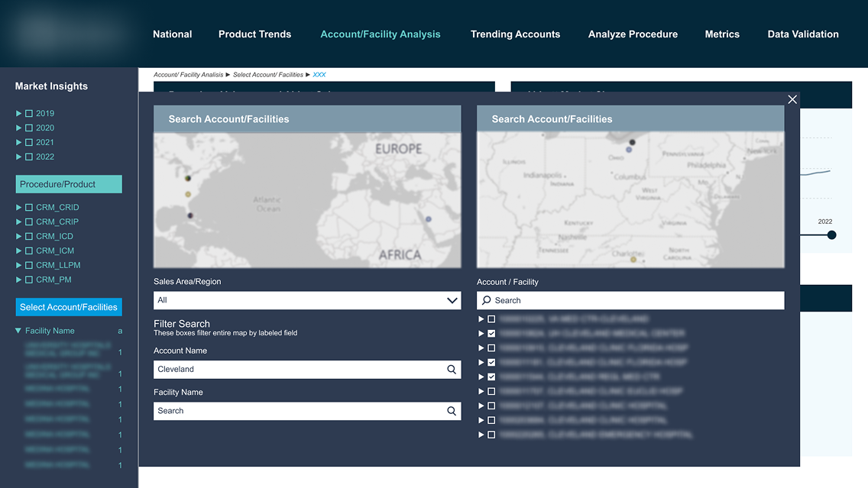Tick the CRM_CRID checkbox
Viewport: 868px width, 488px height.
(x=29, y=208)
